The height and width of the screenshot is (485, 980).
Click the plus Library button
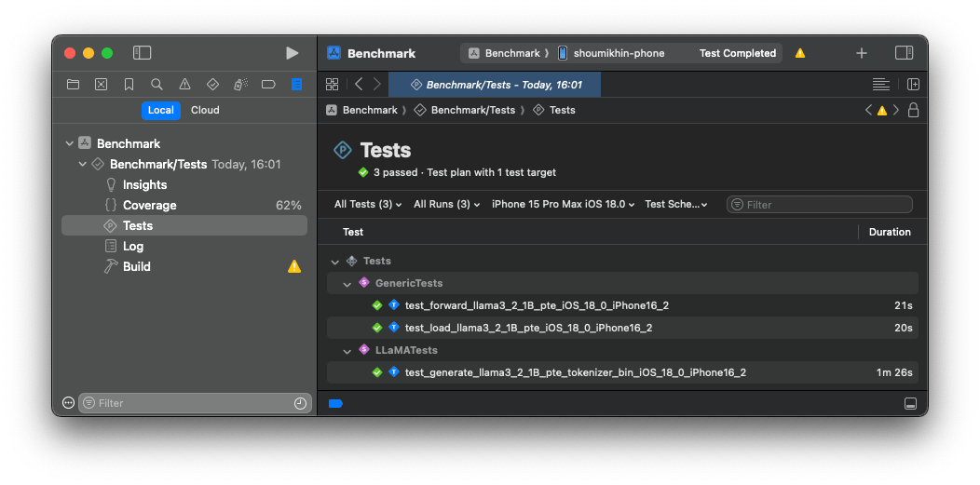pos(861,53)
